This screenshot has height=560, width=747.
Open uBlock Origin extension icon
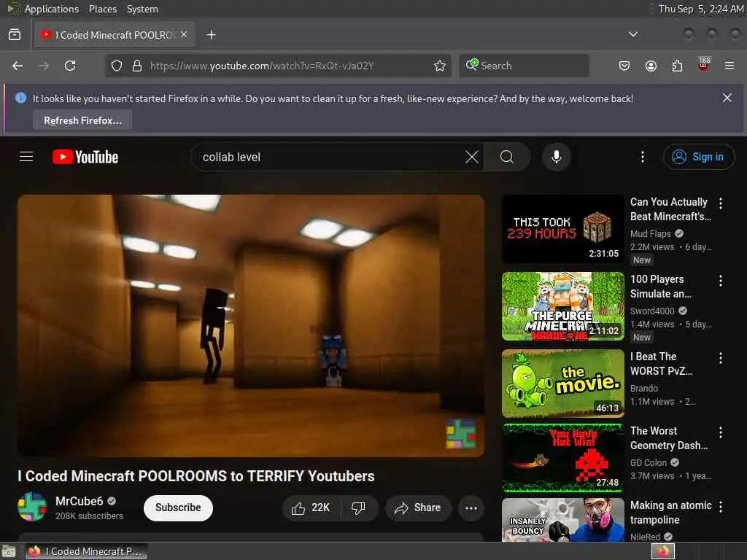(x=703, y=65)
